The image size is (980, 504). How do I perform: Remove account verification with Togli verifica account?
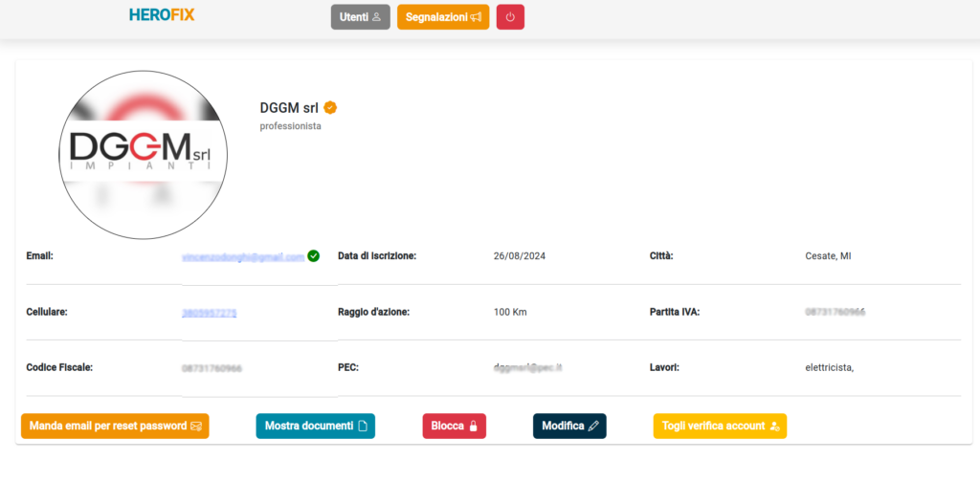pos(720,426)
